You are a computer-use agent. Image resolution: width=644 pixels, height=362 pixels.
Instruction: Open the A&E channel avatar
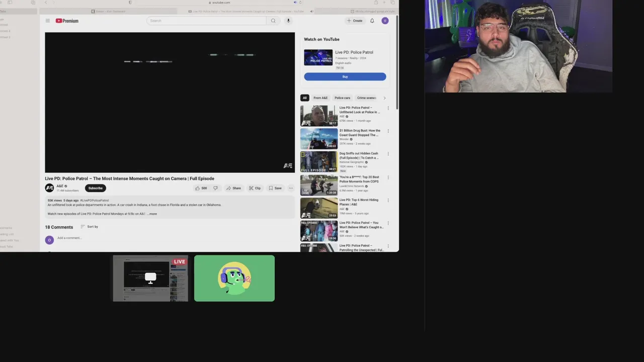click(x=49, y=188)
